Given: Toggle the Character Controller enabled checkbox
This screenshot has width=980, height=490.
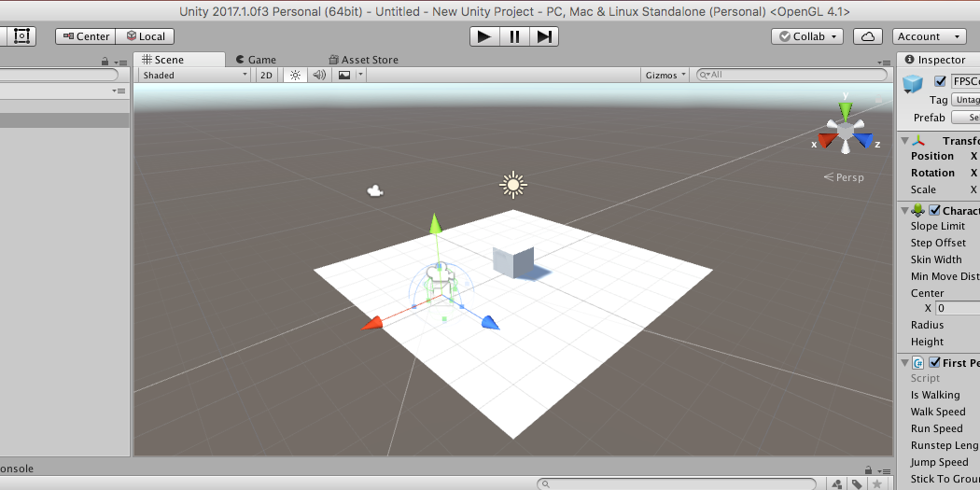Looking at the screenshot, I should pyautogui.click(x=934, y=211).
